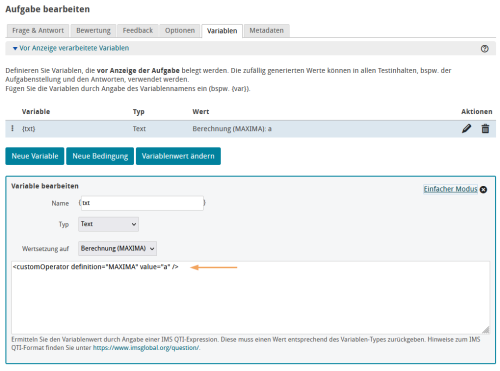Viewport: 500px width, 371px height.
Task: Click the Neue Bedingung button
Action: (100, 156)
